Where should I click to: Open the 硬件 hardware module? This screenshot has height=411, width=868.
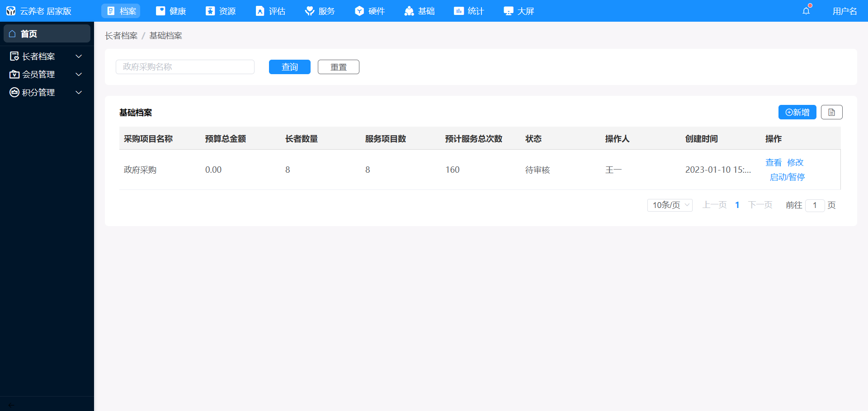point(370,11)
